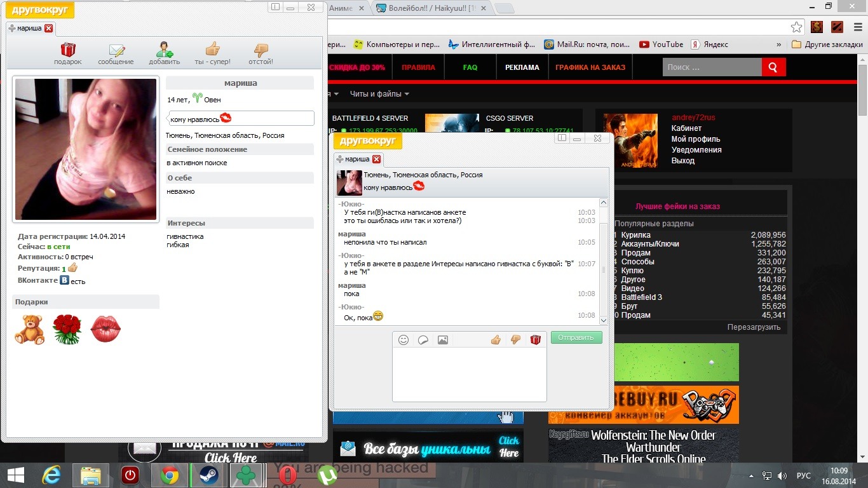Open the FAQ menu item on site
Image resolution: width=868 pixels, height=488 pixels.
pyautogui.click(x=470, y=67)
